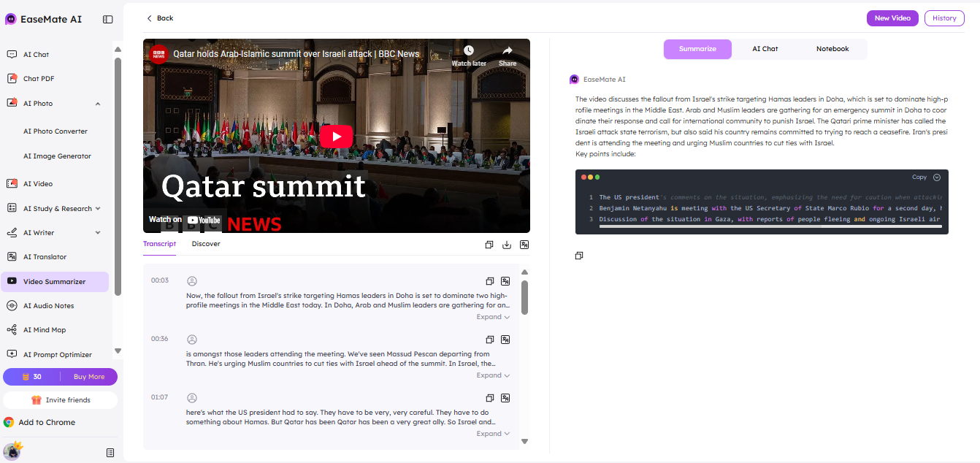Click the BBC News channel logo
This screenshot has width=980, height=463.
coord(158,54)
